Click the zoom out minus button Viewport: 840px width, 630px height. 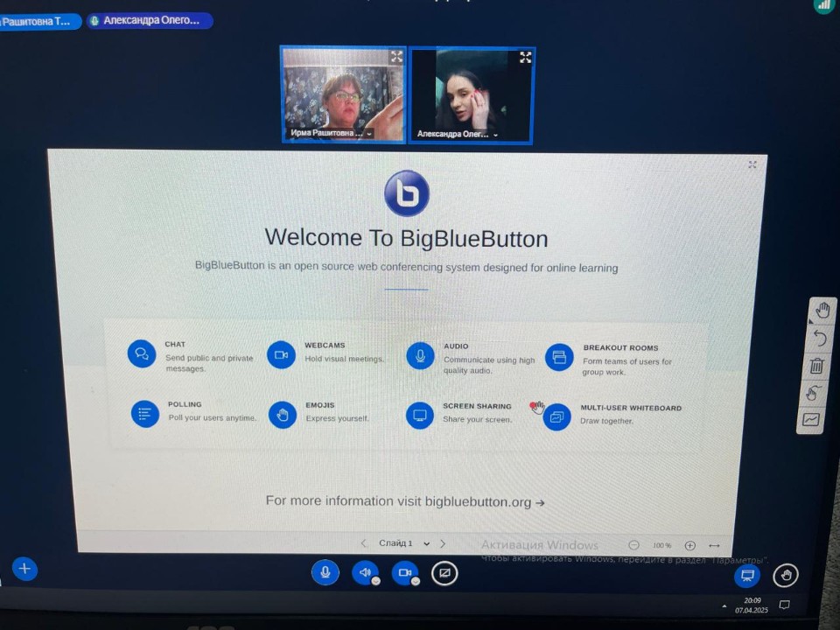pos(633,545)
